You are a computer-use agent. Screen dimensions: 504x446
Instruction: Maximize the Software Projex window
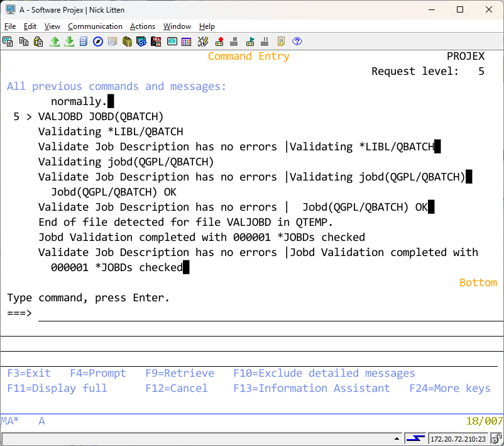[x=460, y=9]
